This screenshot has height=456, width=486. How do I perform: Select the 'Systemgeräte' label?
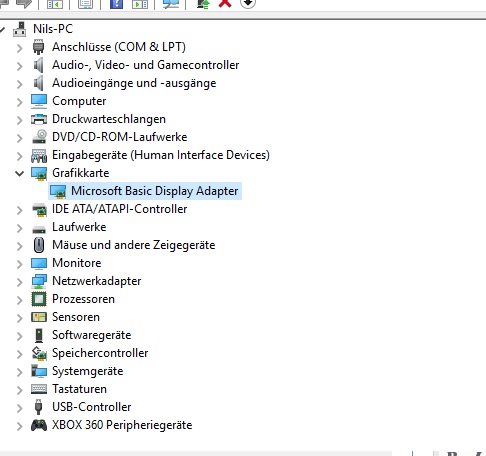88,371
